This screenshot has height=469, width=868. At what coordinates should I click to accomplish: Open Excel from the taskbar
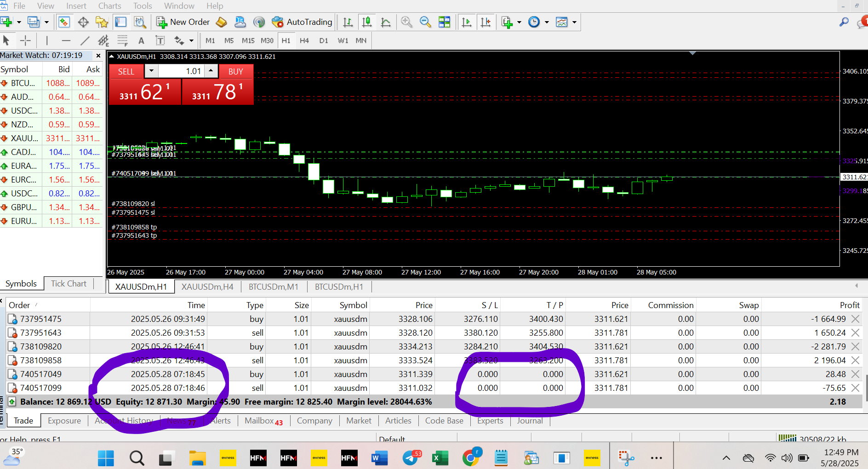440,458
